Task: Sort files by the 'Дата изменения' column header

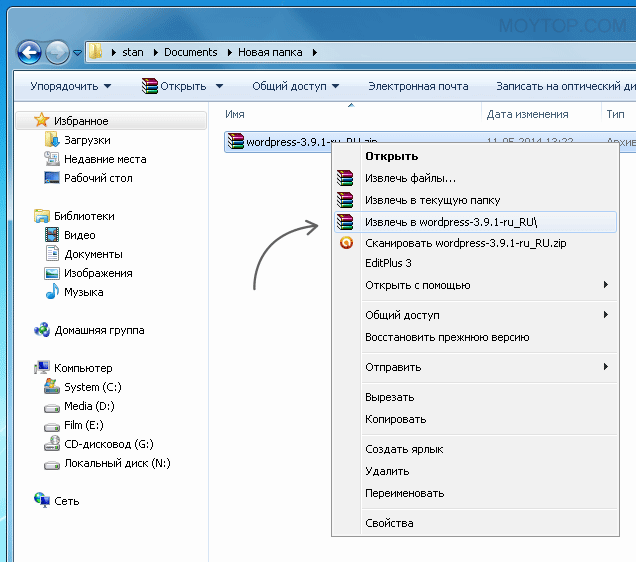Action: click(x=528, y=114)
